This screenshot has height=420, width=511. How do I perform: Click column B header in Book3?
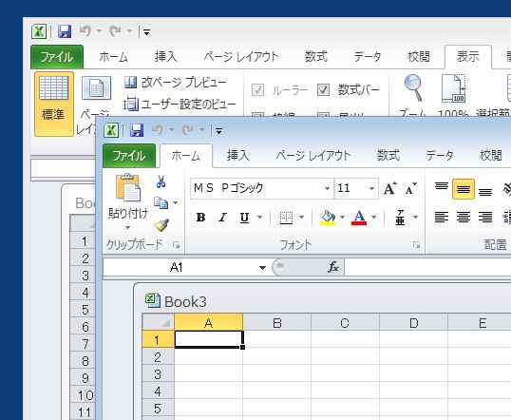277,323
